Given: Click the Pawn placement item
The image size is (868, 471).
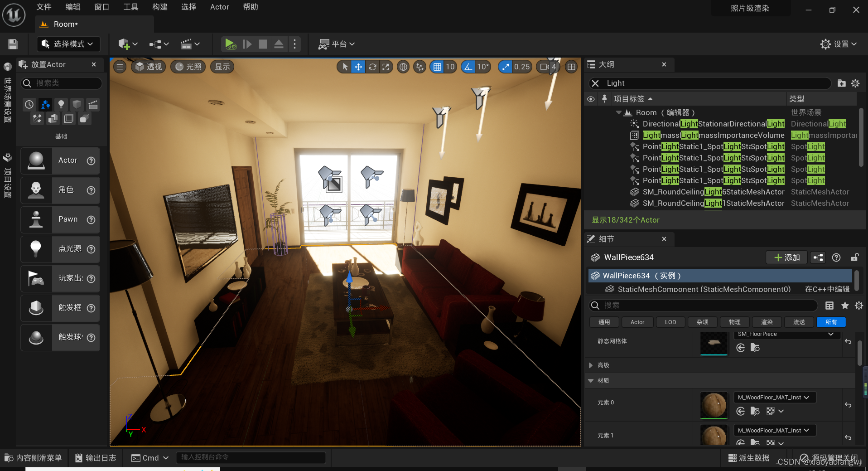Looking at the screenshot, I should [x=60, y=219].
